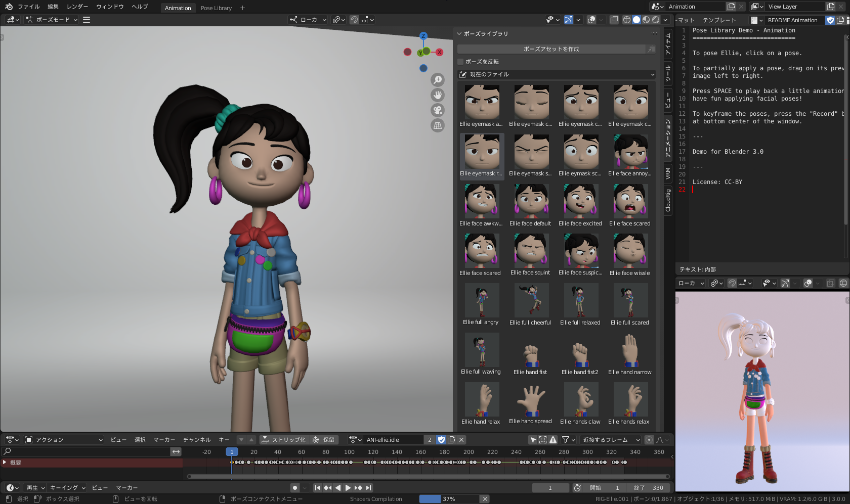Screen dimensions: 850x504
Task: Jump to the end frame
Action: 369,488
